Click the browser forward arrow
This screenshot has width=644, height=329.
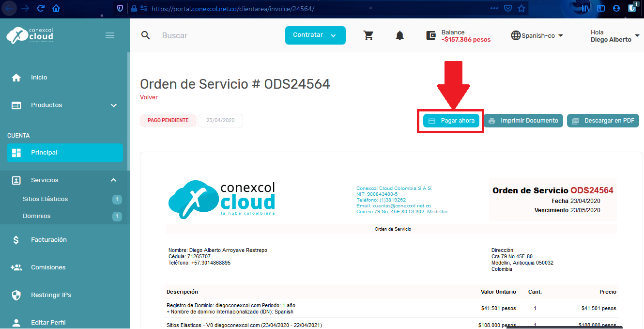click(x=25, y=8)
